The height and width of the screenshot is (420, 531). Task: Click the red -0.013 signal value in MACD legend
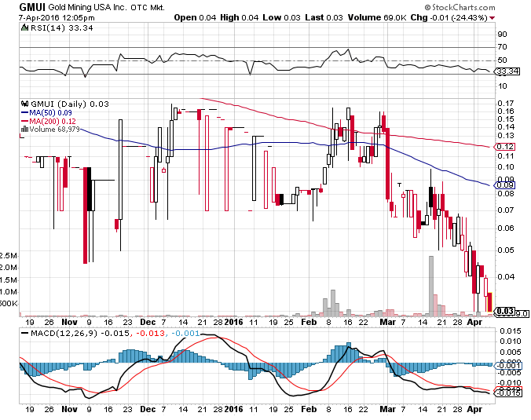pyautogui.click(x=150, y=333)
